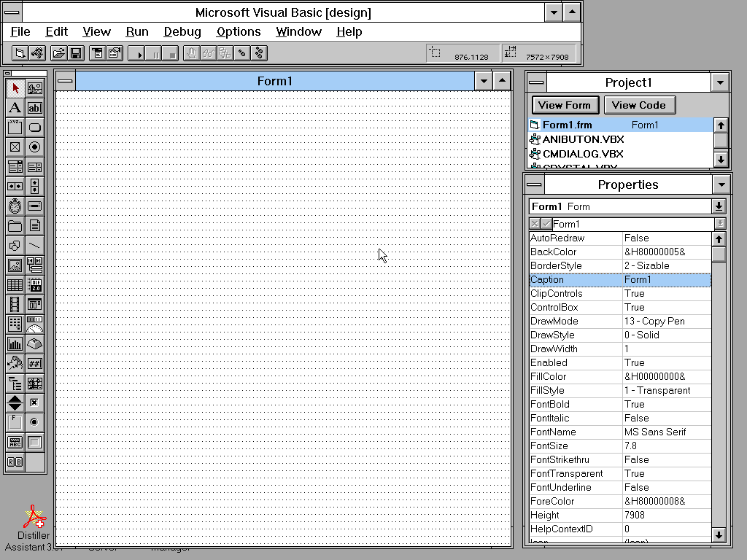The width and height of the screenshot is (747, 560).
Task: Select the vertical scroll bar tool
Action: click(x=35, y=186)
